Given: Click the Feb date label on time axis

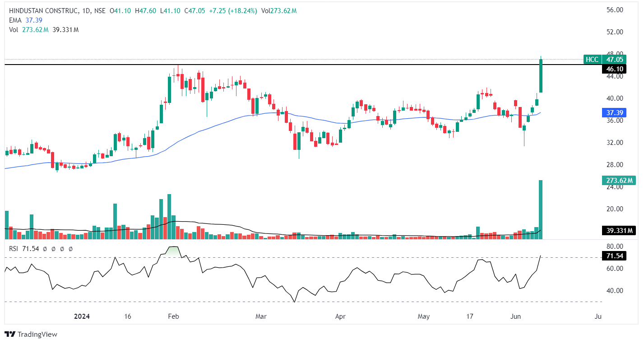Looking at the screenshot, I should click(173, 316).
